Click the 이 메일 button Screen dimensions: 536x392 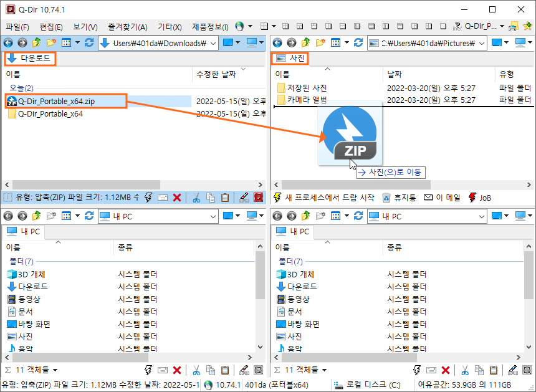tap(442, 198)
